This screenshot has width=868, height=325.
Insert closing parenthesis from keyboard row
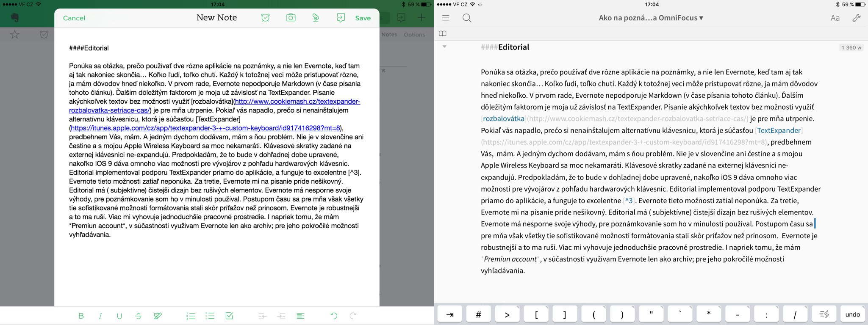point(622,314)
